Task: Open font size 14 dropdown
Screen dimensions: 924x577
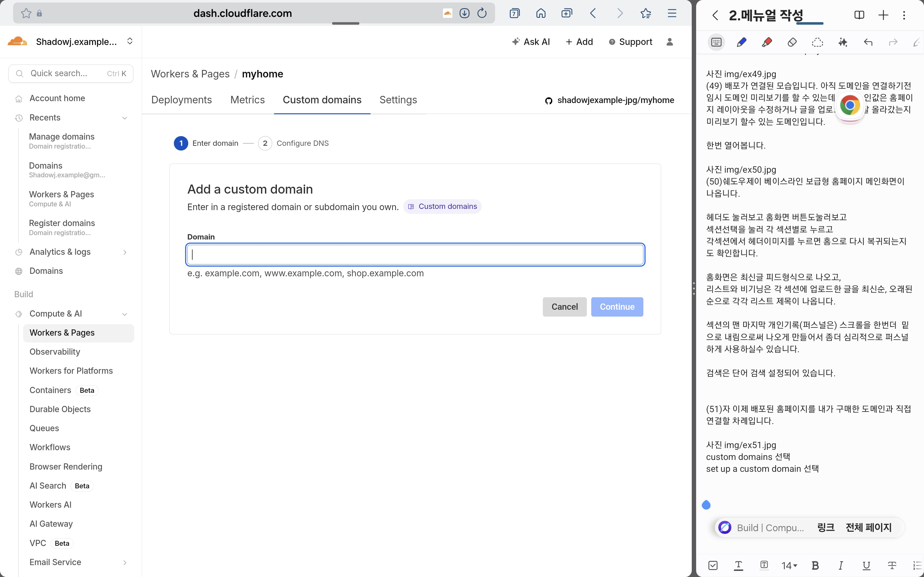Action: pos(789,565)
